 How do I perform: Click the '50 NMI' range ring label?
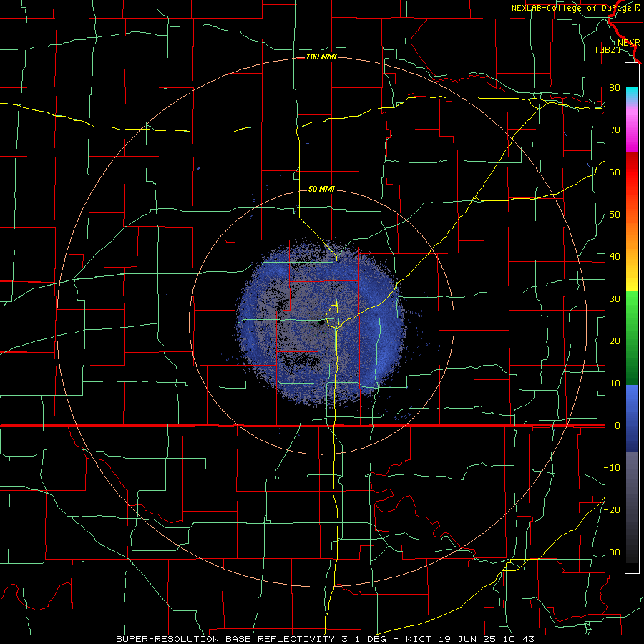[321, 189]
